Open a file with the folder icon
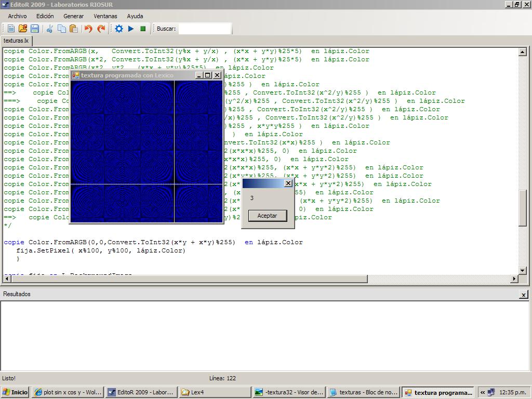This screenshot has width=532, height=399. 23,29
